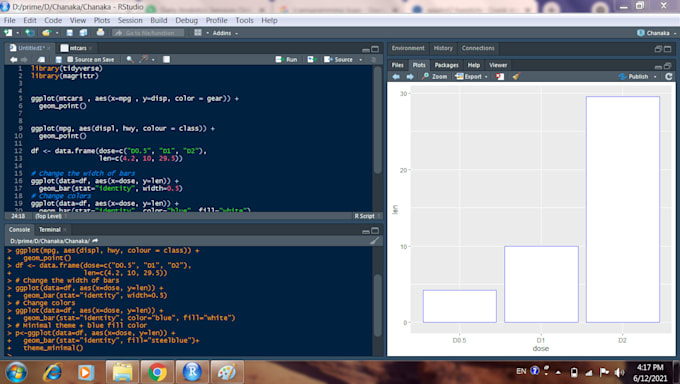Refresh the current plot icon
The height and width of the screenshot is (384, 680).
(x=668, y=76)
